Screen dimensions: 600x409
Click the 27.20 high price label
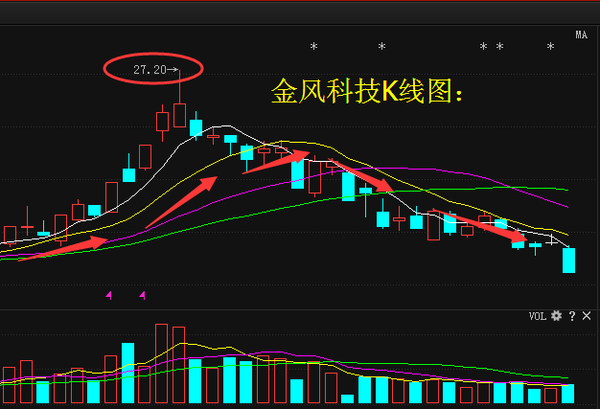click(x=150, y=70)
